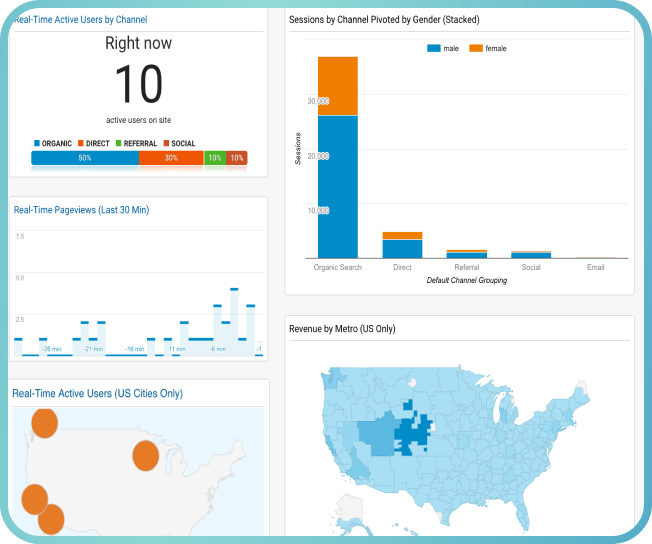Screen dimensions: 652x544
Task: Click the green 10% referral bar segment
Action: [x=214, y=158]
